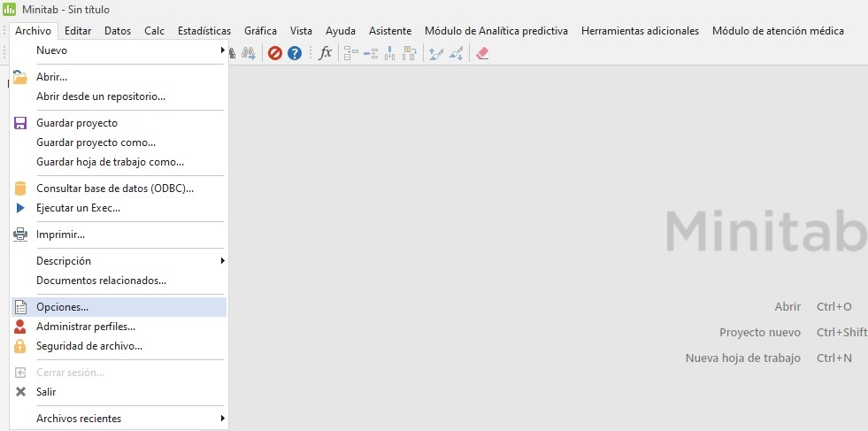This screenshot has width=868, height=431.
Task: Click Abrir shortcut on start screen
Action: coord(787,306)
